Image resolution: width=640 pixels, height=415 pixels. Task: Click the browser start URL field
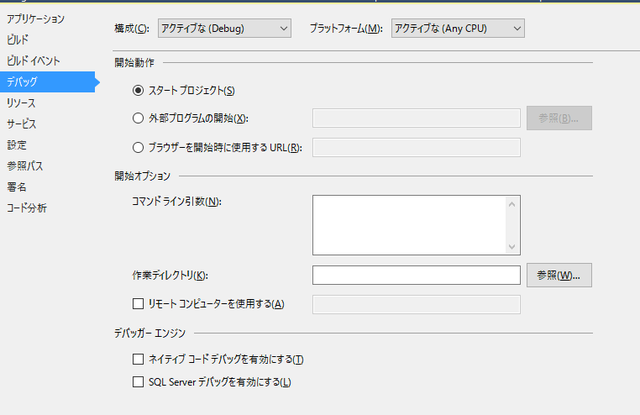[416, 147]
